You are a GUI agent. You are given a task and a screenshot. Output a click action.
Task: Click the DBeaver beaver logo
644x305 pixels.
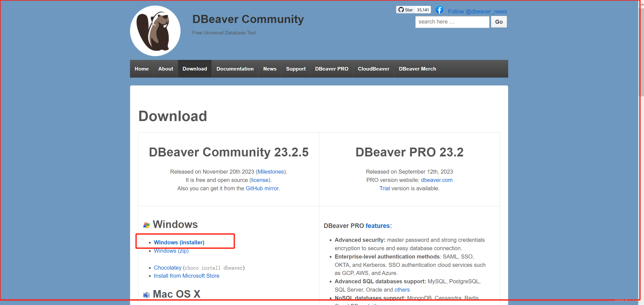[155, 31]
